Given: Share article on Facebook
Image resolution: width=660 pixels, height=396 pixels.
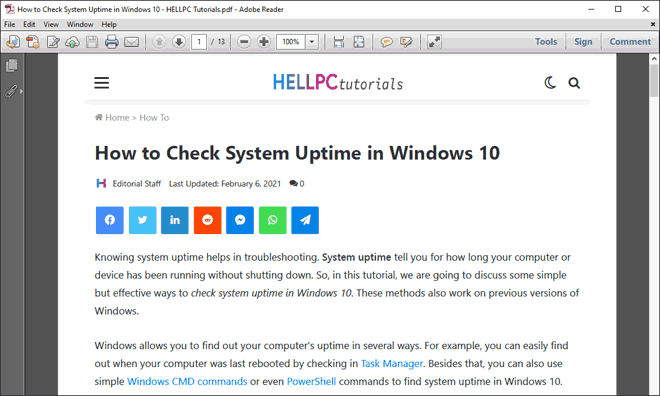Looking at the screenshot, I should coord(109,220).
